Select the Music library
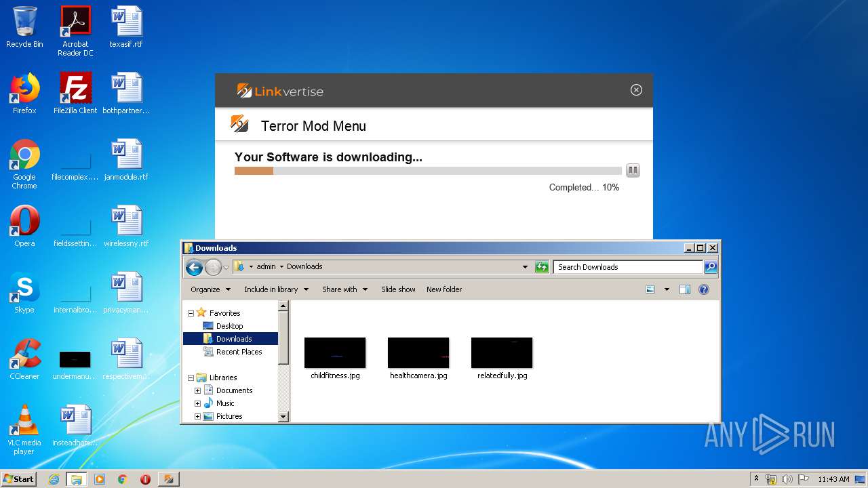868x488 pixels. coord(225,403)
